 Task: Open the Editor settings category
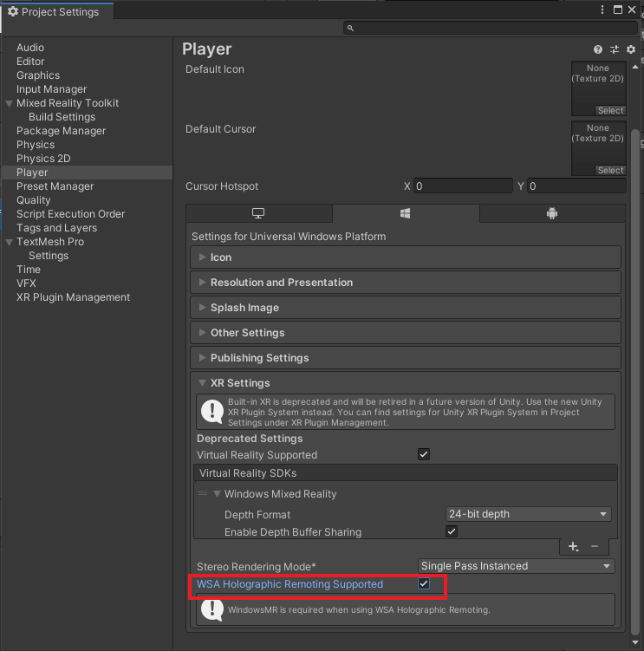pyautogui.click(x=30, y=62)
